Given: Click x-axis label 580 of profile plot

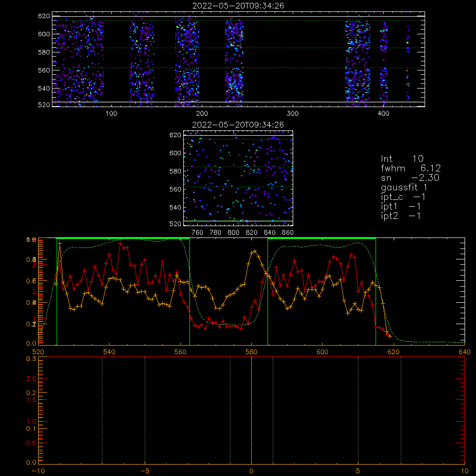Looking at the screenshot, I should click(x=251, y=352).
